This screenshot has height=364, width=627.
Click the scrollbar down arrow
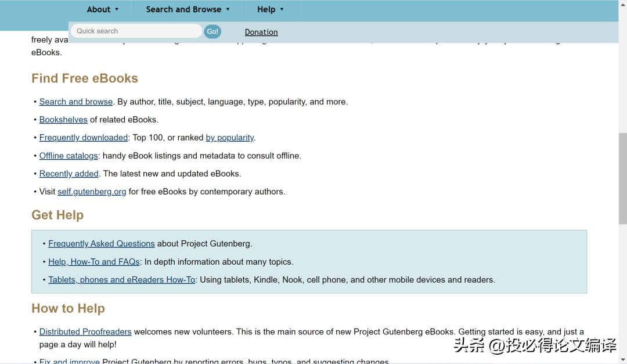tap(622, 359)
